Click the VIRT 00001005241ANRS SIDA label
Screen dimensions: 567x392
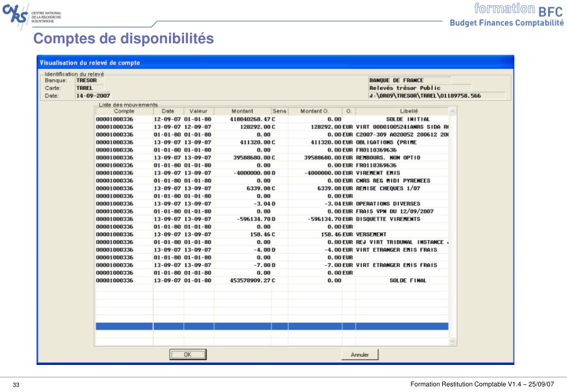tap(402, 127)
